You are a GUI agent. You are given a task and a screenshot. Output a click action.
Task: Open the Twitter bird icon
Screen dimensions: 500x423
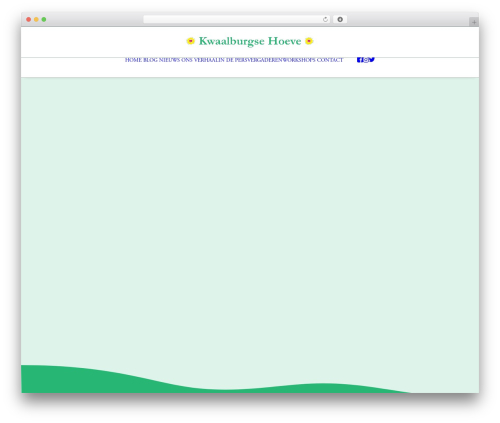[372, 59]
